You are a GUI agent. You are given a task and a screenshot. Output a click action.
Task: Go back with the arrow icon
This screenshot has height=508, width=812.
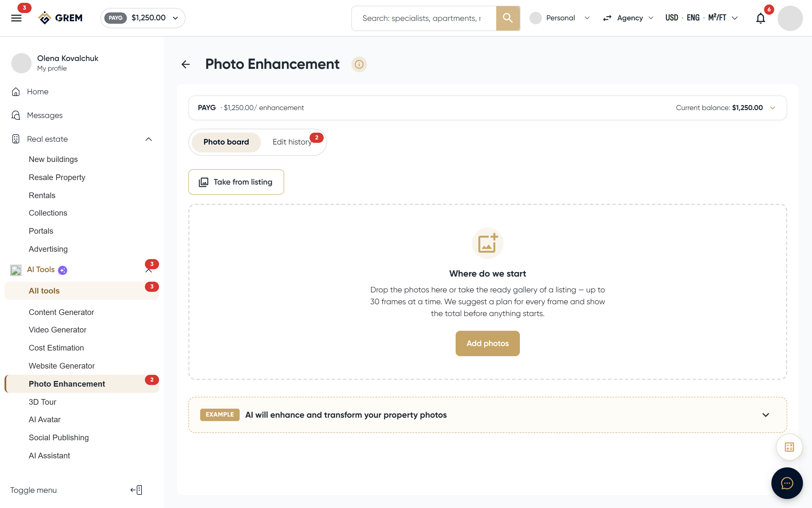coord(186,64)
